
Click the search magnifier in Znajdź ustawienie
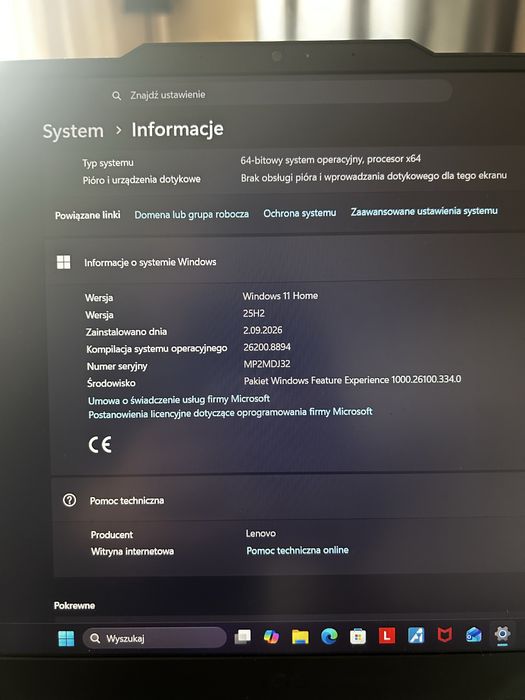[x=117, y=96]
